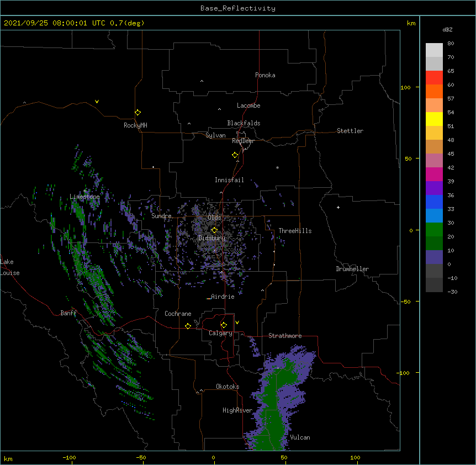Click the Blackfalds city label
Screen dimensions: 476x465
(x=244, y=123)
